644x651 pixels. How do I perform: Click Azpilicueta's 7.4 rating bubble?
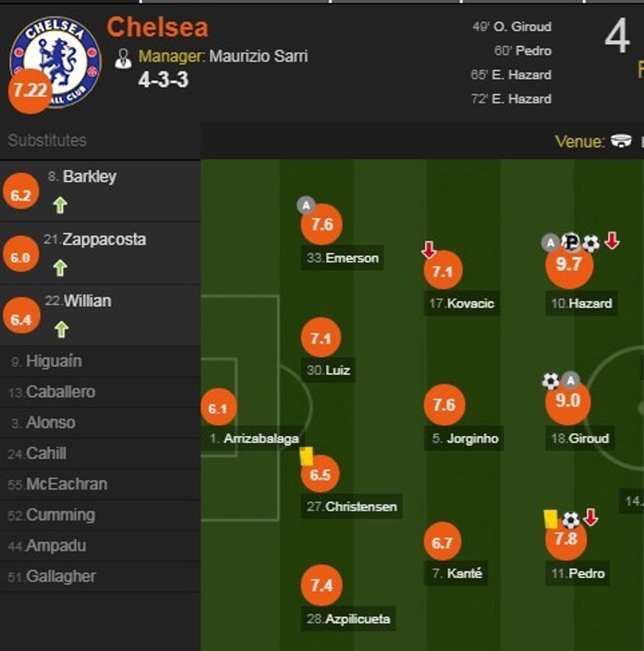[x=321, y=585]
